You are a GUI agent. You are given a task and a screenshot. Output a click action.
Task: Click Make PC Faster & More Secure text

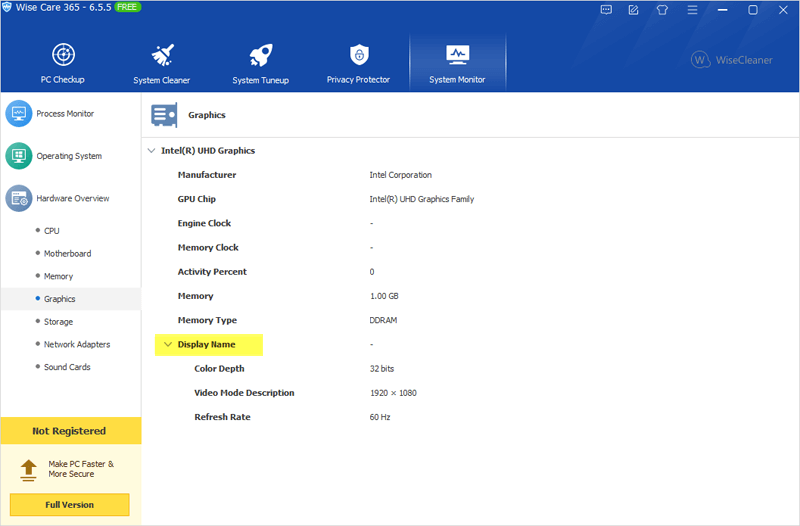[81, 469]
